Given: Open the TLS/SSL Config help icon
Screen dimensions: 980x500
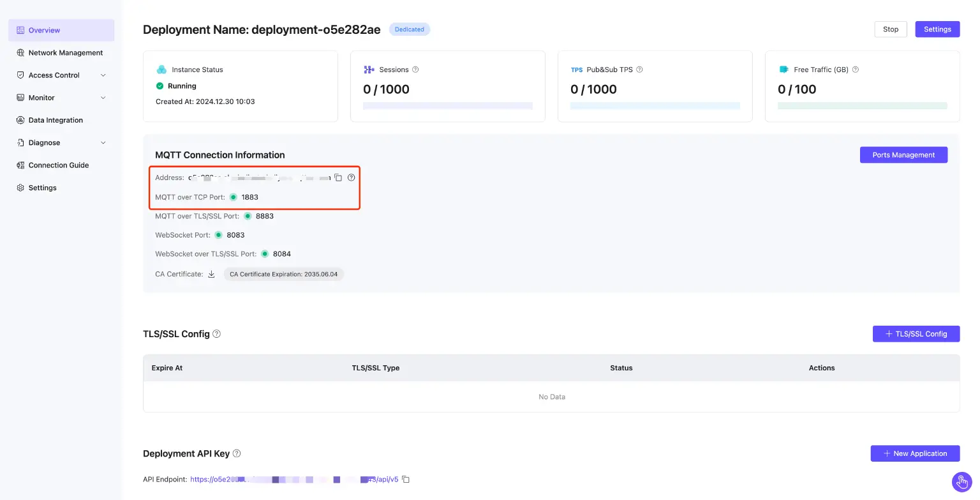Looking at the screenshot, I should pyautogui.click(x=216, y=333).
